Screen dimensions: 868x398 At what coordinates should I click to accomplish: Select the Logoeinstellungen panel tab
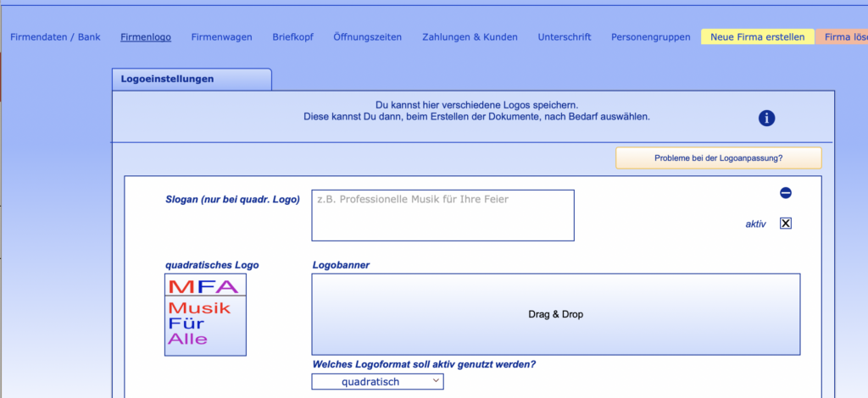192,79
